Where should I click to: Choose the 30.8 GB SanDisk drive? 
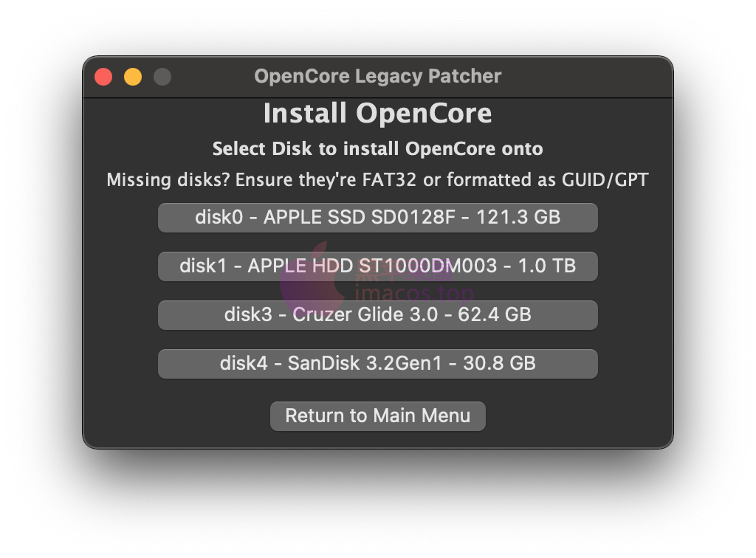pyautogui.click(x=377, y=364)
